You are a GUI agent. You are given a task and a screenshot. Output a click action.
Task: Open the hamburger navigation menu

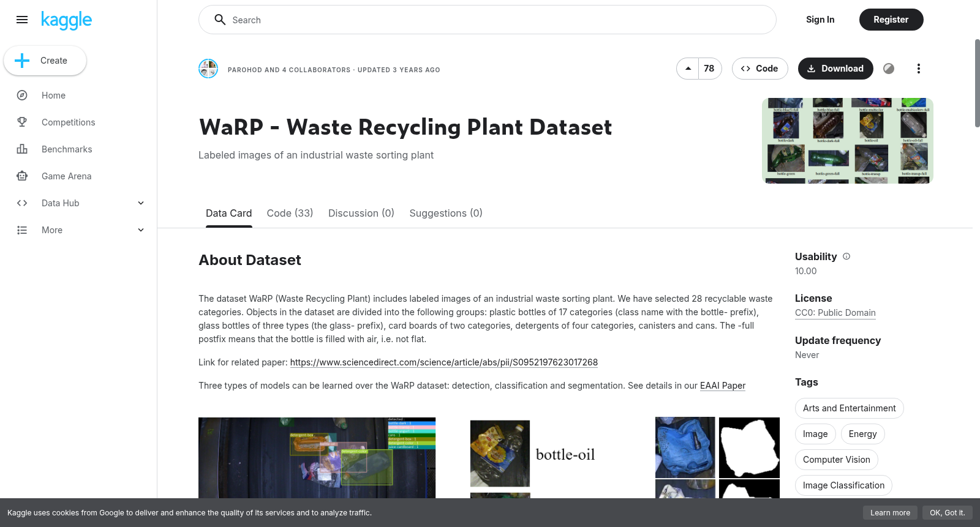point(22,20)
